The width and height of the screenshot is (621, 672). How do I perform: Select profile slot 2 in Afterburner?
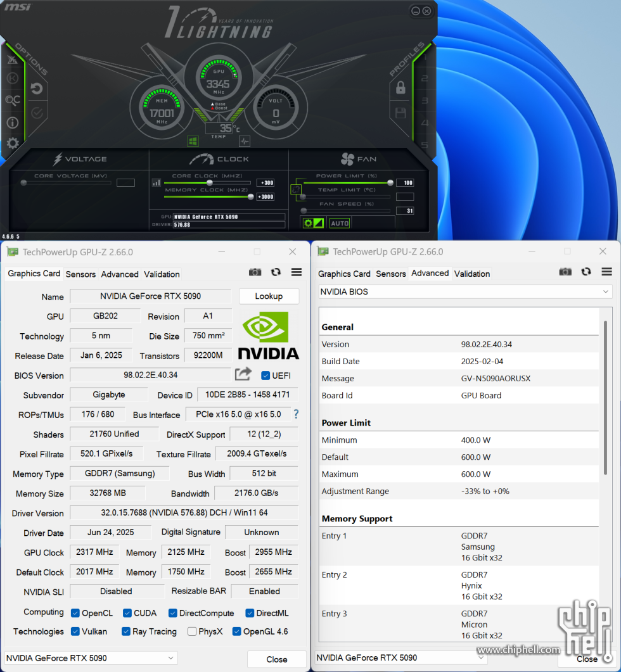424,79
